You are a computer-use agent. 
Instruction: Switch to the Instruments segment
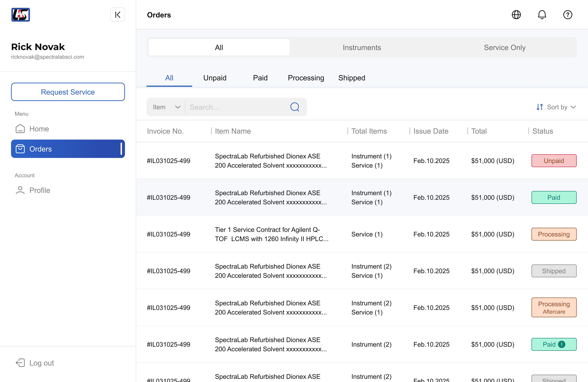click(362, 47)
